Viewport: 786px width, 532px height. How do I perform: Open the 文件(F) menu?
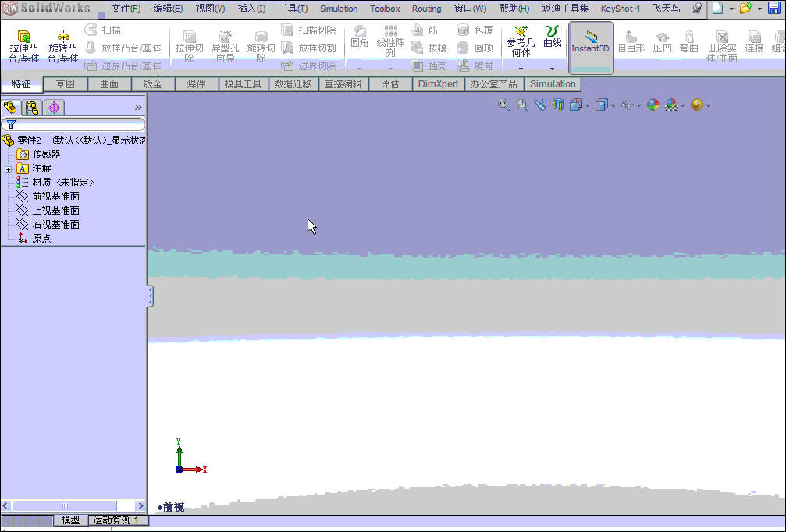[126, 9]
